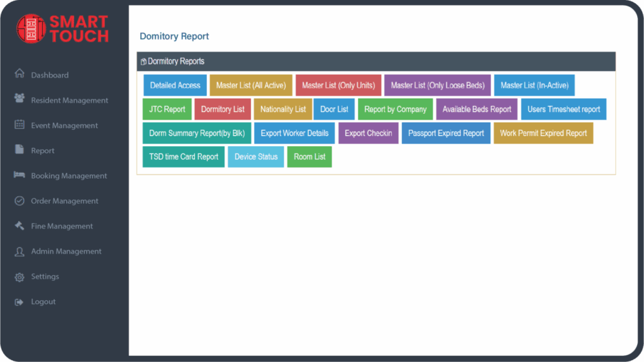Click the Fine Management gavel icon

(19, 225)
